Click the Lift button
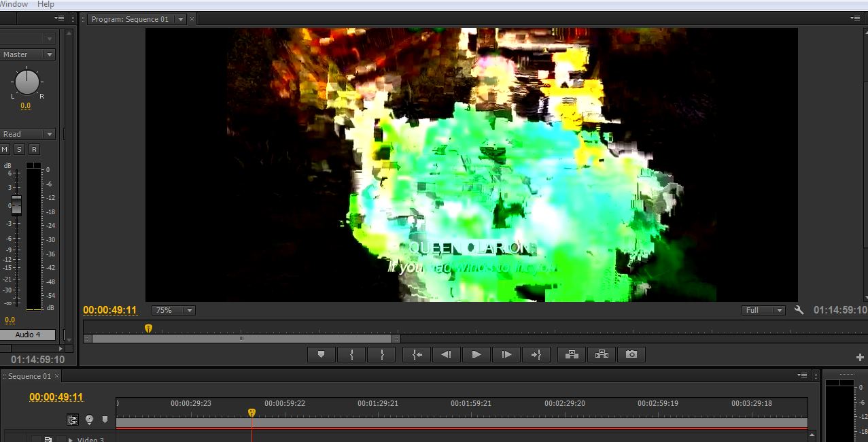The width and height of the screenshot is (868, 442). coord(572,354)
